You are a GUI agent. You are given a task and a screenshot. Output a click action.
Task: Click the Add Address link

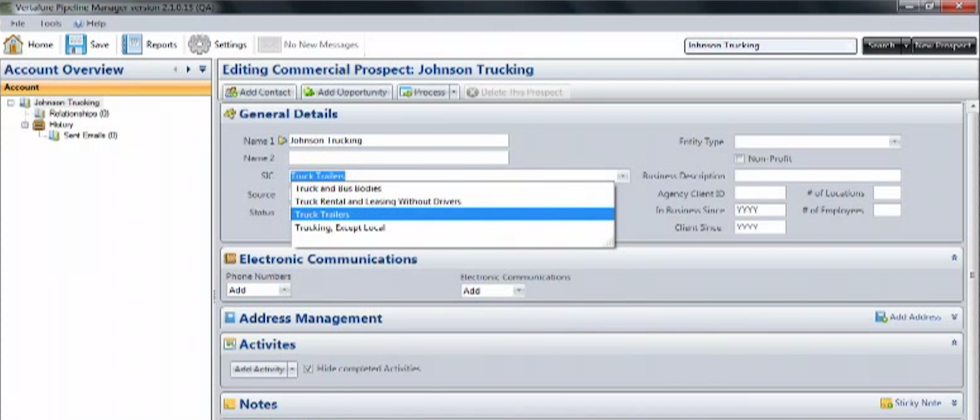(908, 317)
